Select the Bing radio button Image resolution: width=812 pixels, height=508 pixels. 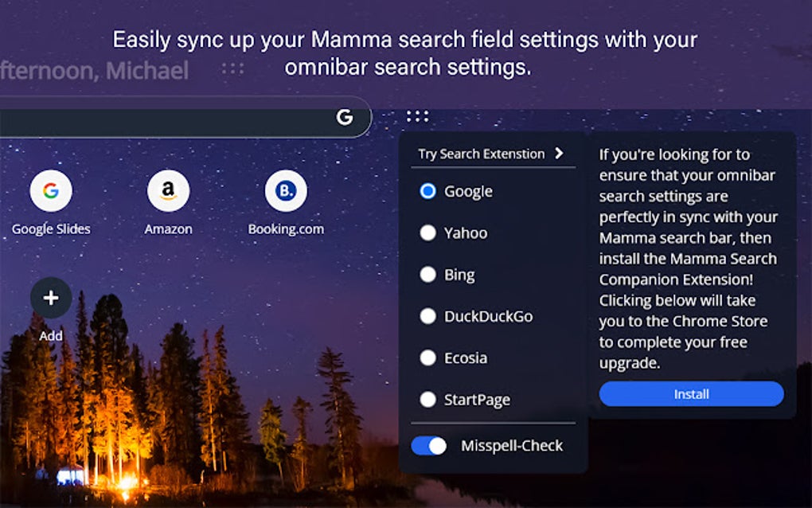tap(427, 275)
